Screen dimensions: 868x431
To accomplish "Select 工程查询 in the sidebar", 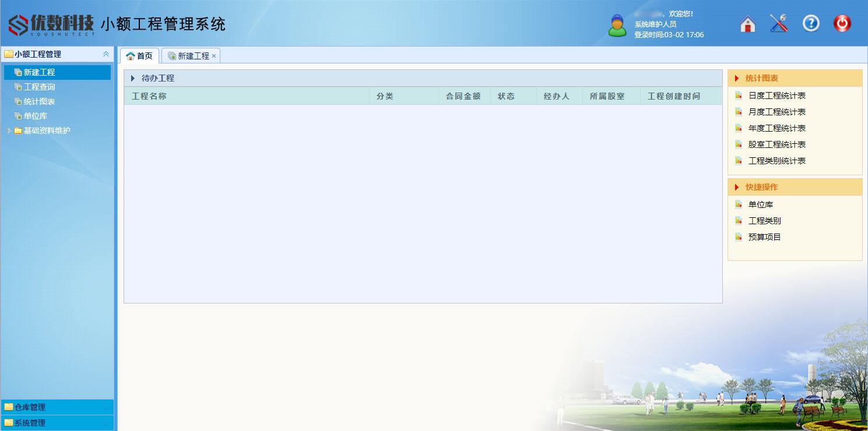I will [x=39, y=87].
